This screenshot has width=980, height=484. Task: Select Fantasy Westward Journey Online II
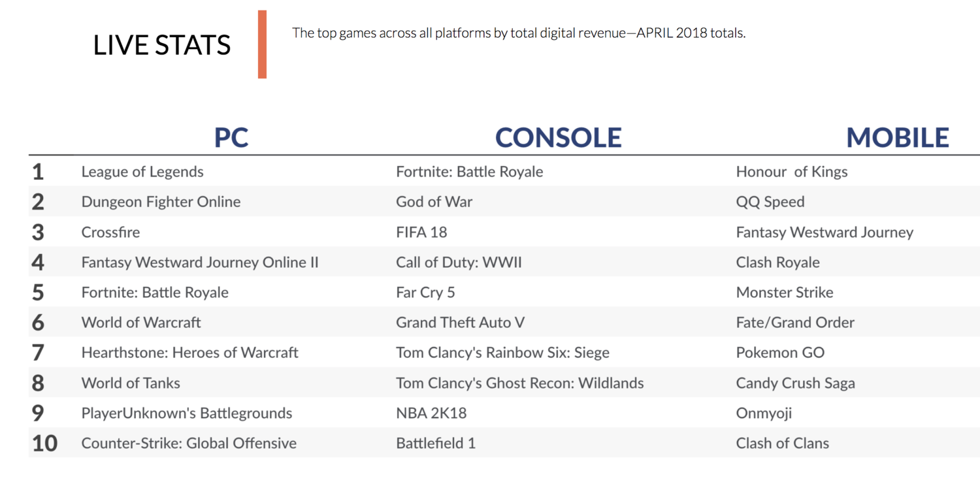(200, 263)
